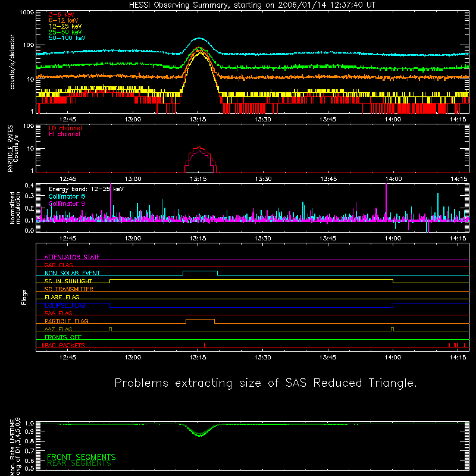
Task: Click the NON SOLAR EVENT flag label
Action: click(72, 273)
